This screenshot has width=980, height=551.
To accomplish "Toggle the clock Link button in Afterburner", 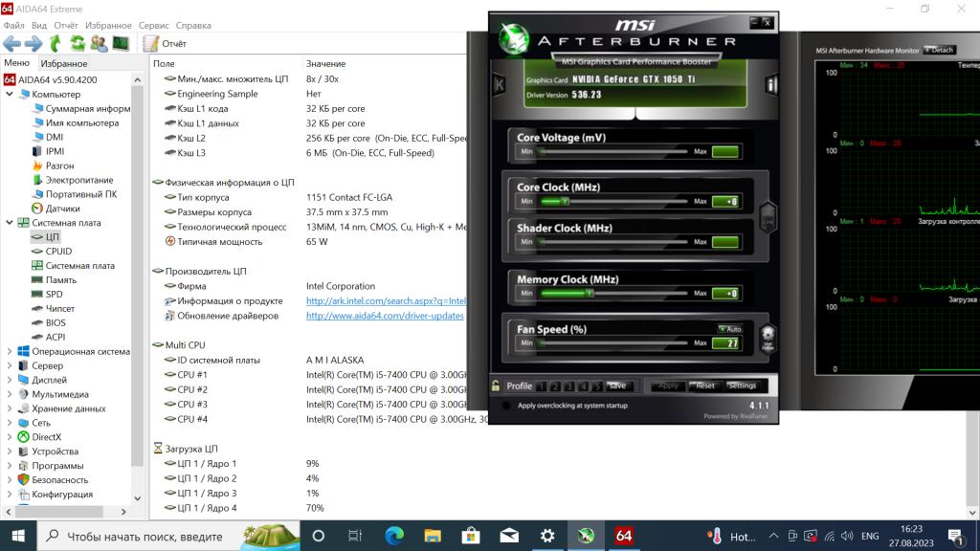I will pyautogui.click(x=768, y=218).
